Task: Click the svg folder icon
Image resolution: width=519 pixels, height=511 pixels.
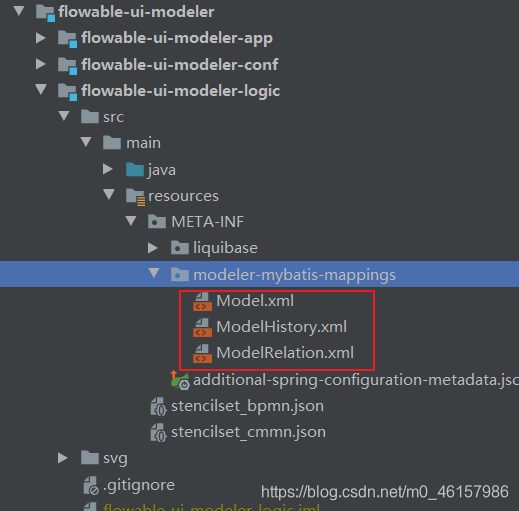Action: [90, 458]
